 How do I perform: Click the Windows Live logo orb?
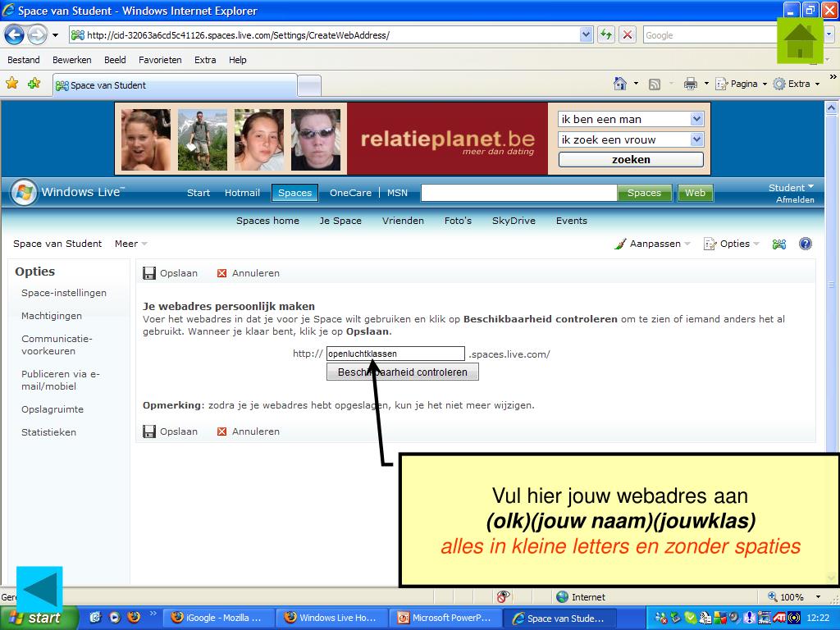click(x=24, y=192)
